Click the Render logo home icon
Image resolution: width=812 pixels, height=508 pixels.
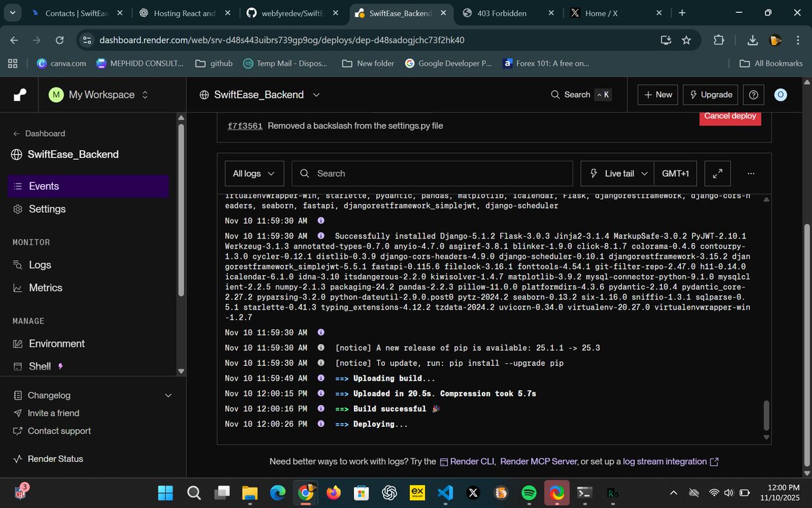[x=18, y=94]
